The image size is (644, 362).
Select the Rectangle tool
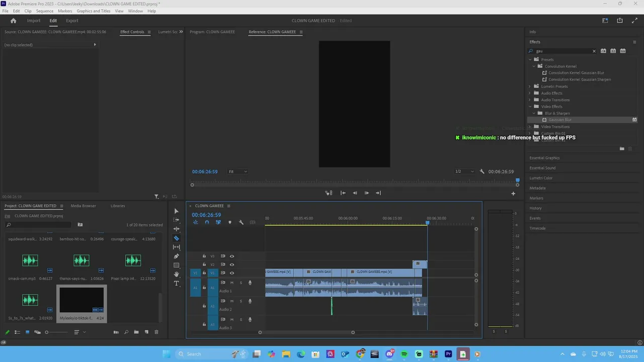176,265
